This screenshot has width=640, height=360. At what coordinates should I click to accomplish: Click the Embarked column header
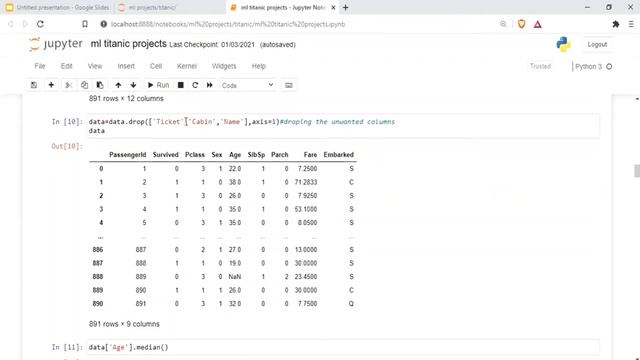(338, 155)
